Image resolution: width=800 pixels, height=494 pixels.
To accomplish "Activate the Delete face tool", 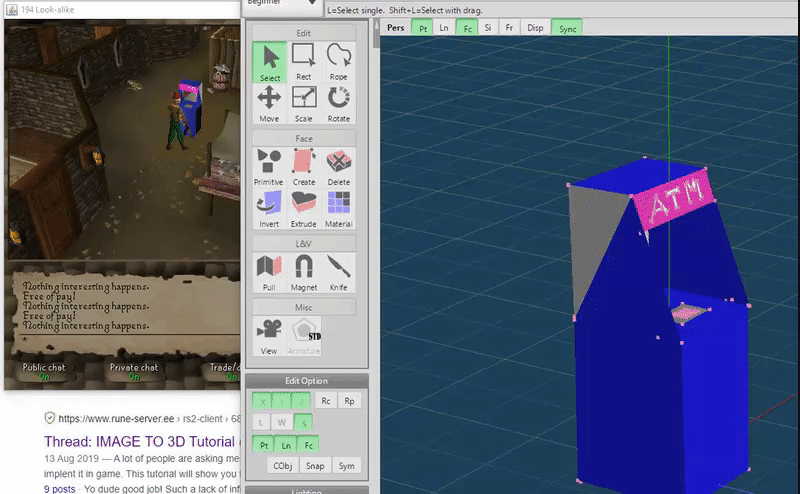I will (338, 167).
